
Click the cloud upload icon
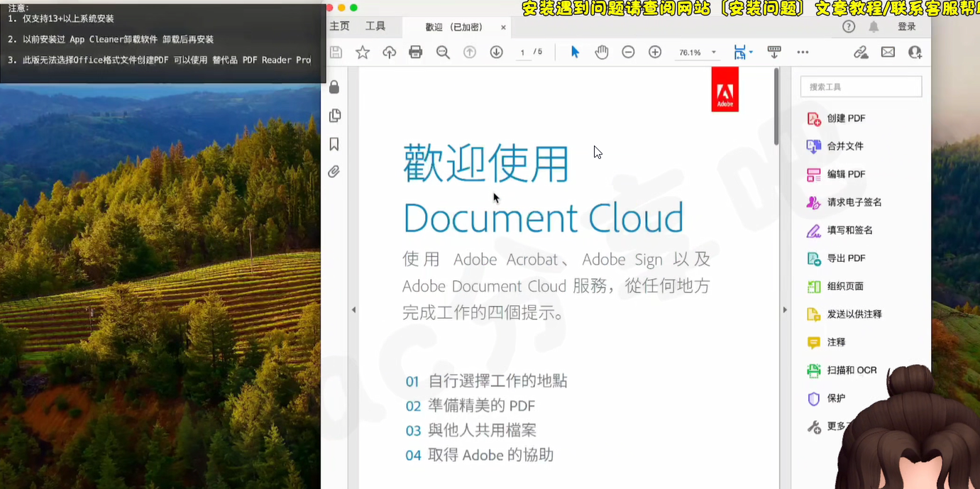[x=389, y=52]
